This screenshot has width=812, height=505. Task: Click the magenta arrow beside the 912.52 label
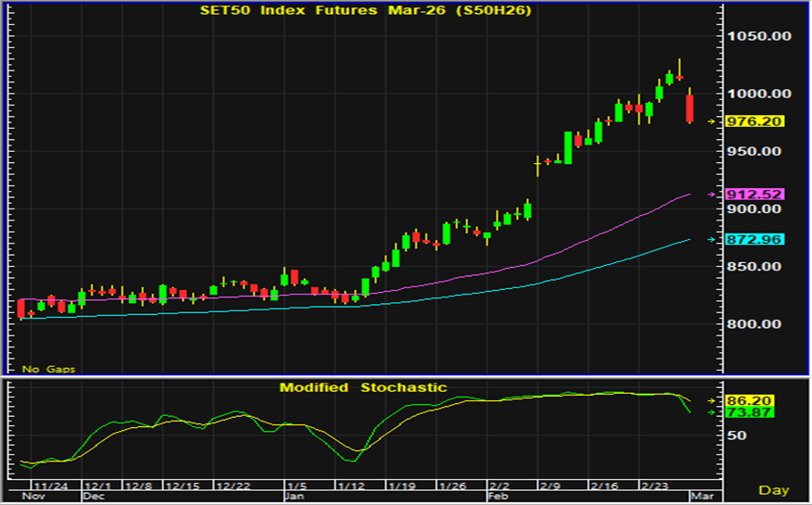coord(712,195)
